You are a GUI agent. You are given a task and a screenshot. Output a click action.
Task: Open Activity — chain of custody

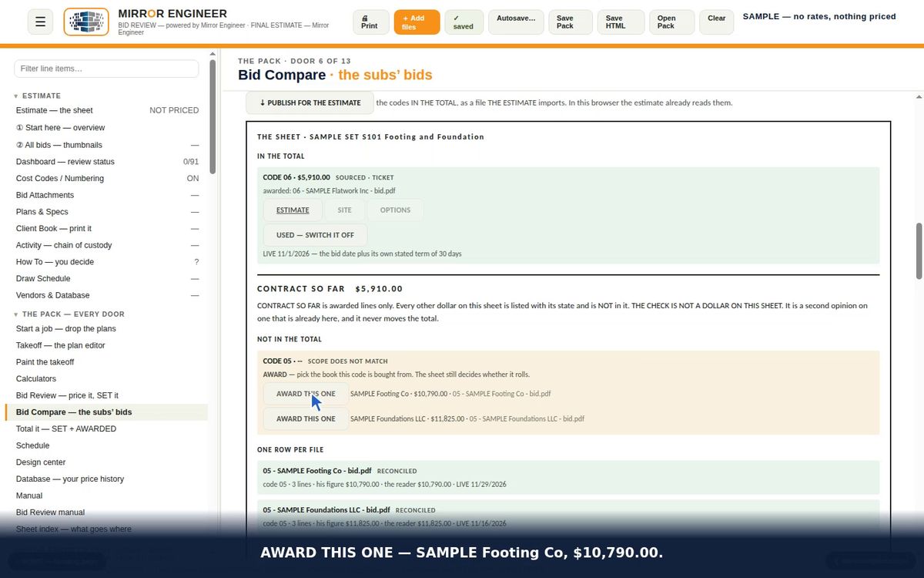pyautogui.click(x=107, y=245)
